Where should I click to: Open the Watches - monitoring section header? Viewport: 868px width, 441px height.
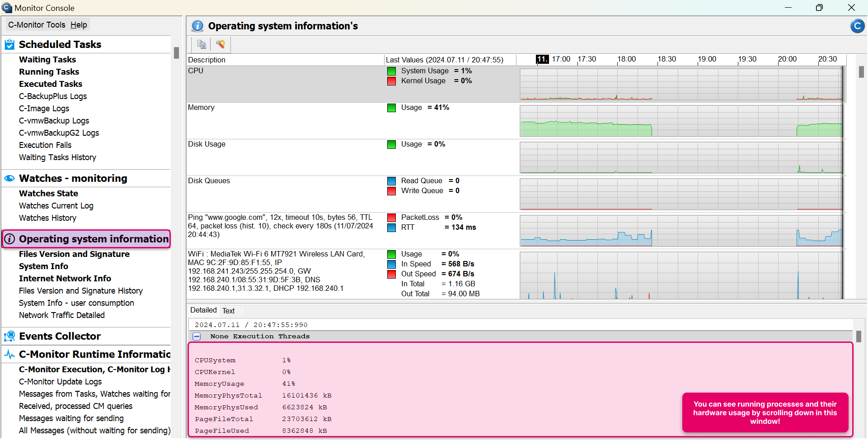point(73,178)
